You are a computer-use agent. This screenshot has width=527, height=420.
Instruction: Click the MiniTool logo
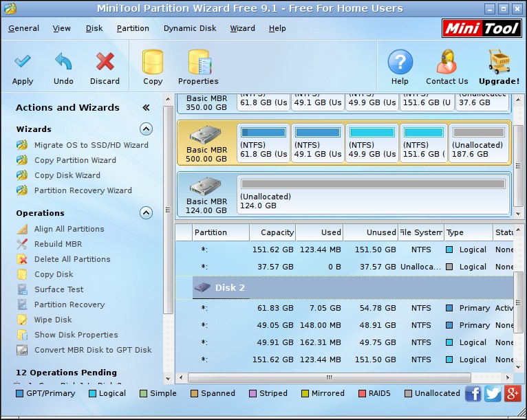pyautogui.click(x=482, y=28)
